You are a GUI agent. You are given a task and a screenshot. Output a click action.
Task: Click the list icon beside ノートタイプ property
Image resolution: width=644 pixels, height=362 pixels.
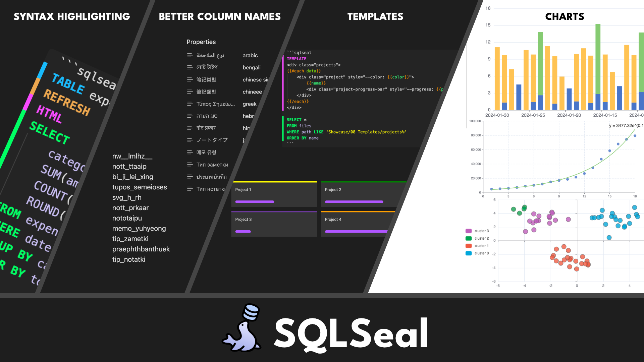[x=190, y=140]
